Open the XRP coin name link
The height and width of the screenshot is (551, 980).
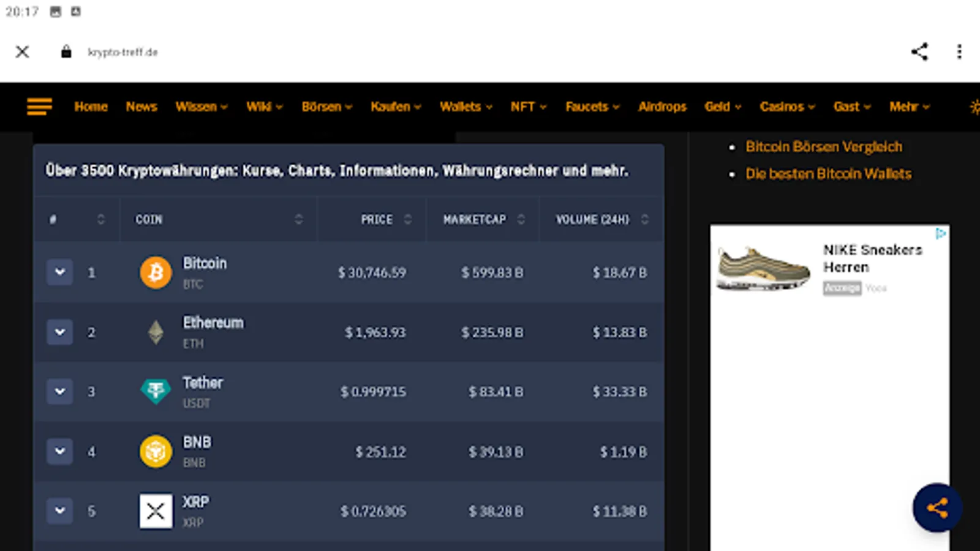(195, 502)
